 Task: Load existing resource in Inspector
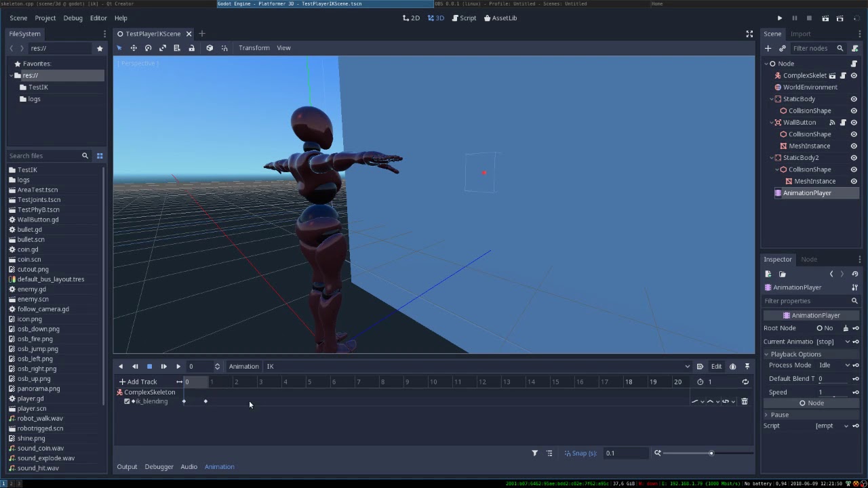782,274
